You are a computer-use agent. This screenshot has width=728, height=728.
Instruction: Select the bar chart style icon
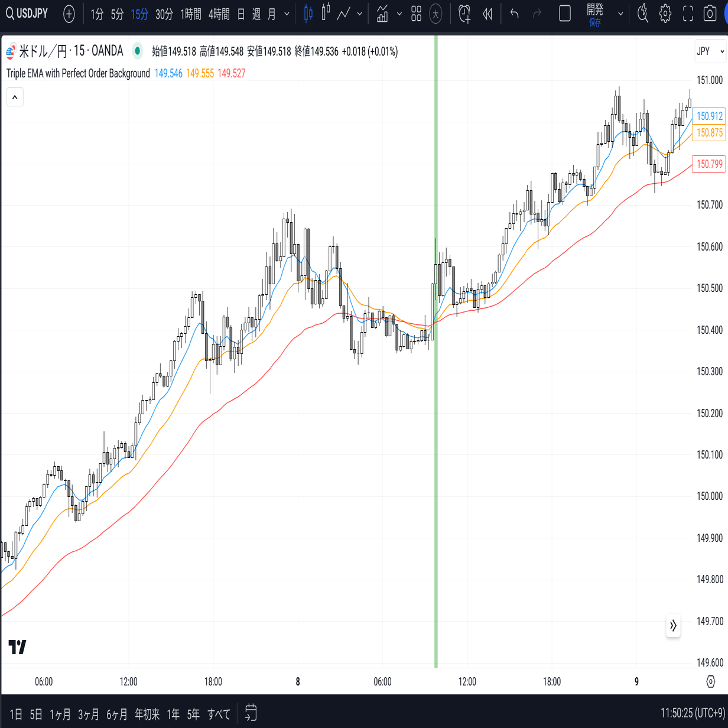pos(326,14)
